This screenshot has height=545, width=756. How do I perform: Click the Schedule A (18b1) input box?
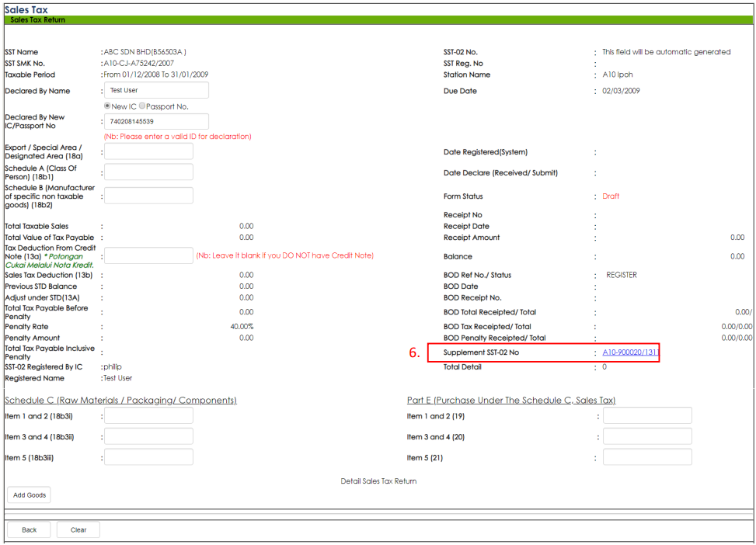tap(148, 172)
